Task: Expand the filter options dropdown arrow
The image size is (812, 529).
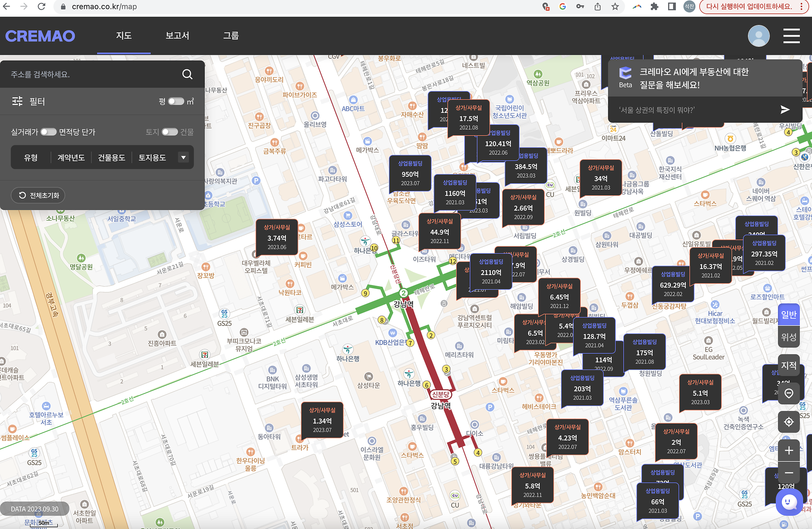Action: pyautogui.click(x=184, y=157)
